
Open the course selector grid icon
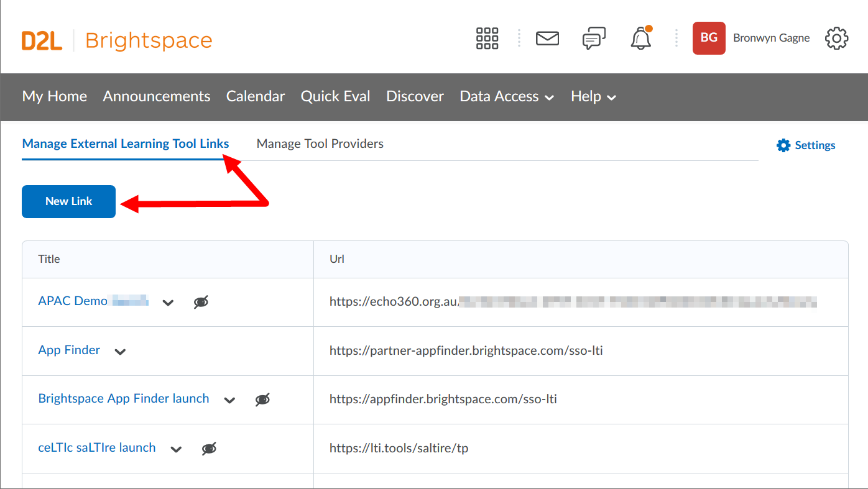[487, 39]
